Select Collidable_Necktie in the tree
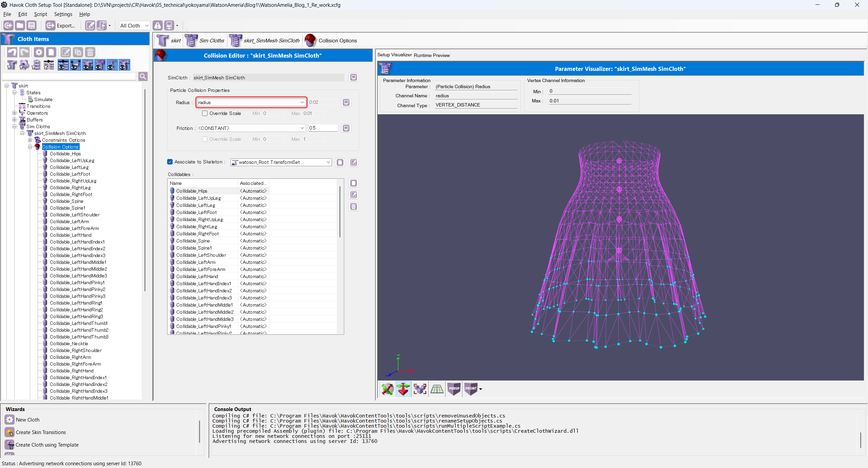This screenshot has height=468, width=868. (69, 344)
